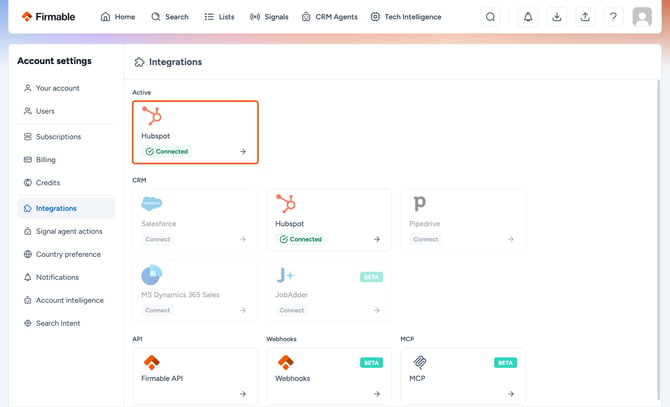Click the arrow on the JobAdder card
670x407 pixels.
[x=377, y=310]
